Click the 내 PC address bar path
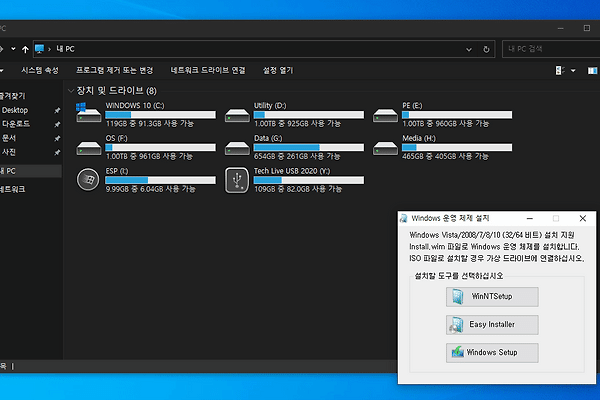This screenshot has width=600, height=400. (x=65, y=49)
